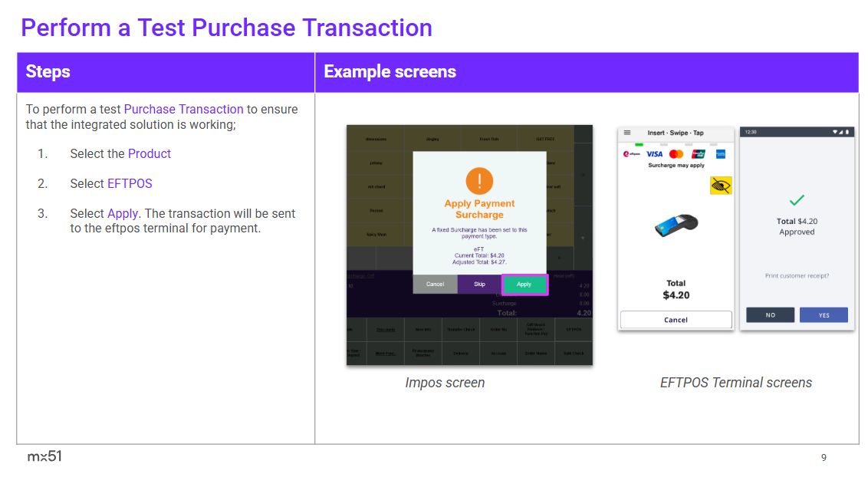This screenshot has width=868, height=487.
Task: Tap YES to print the customer receipt
Action: point(824,315)
